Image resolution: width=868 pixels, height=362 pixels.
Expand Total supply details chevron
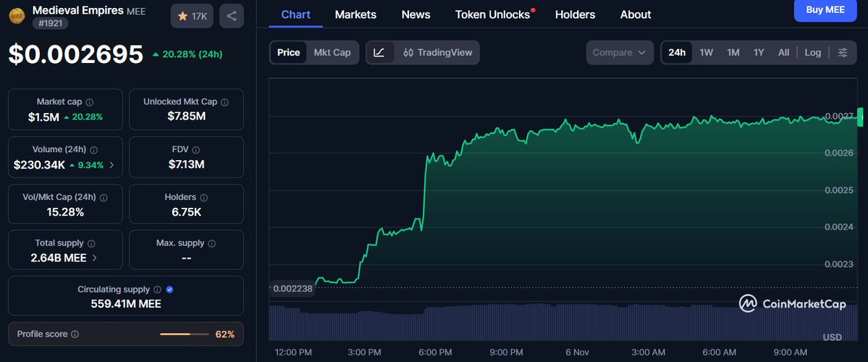click(95, 258)
